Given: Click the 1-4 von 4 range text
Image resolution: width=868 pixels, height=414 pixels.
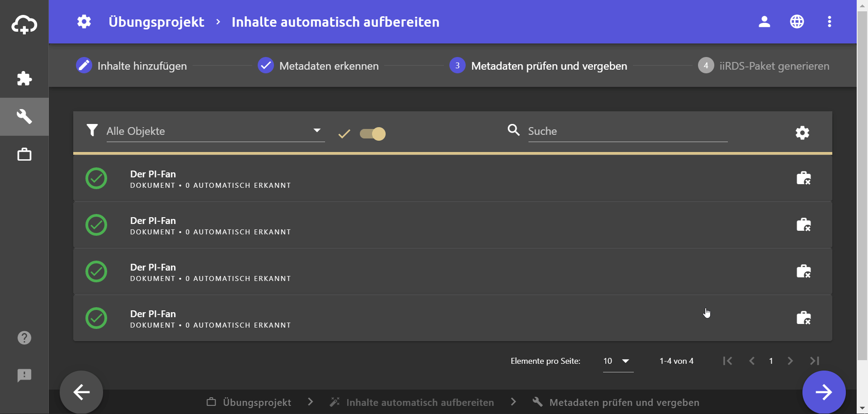Looking at the screenshot, I should point(676,361).
